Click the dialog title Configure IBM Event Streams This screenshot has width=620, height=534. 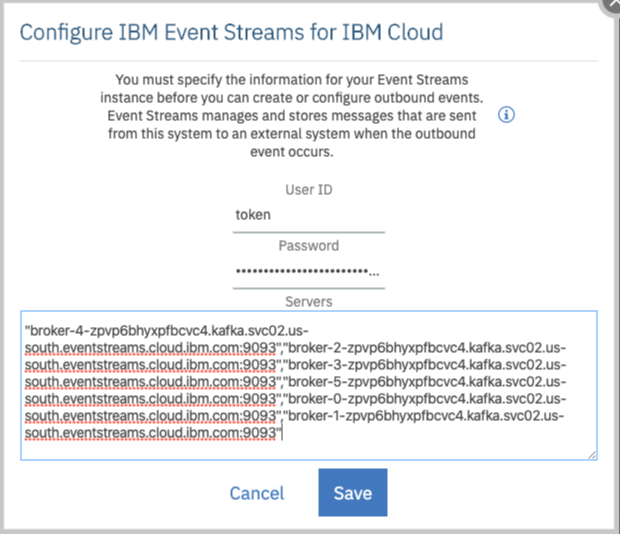pyautogui.click(x=231, y=32)
